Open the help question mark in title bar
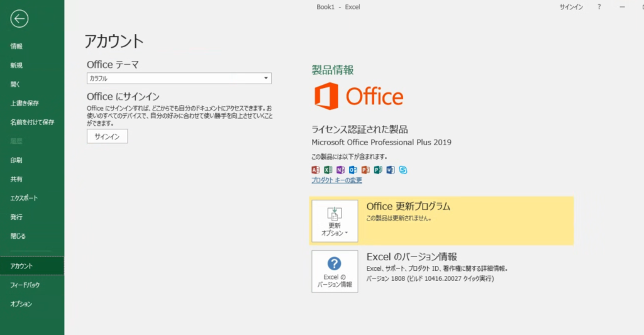Viewport: 644px width, 335px height. 599,7
